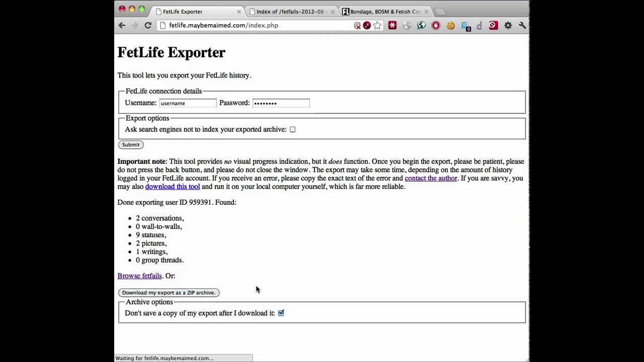The image size is (644, 362).
Task: Click the blocked-cookie icon in address bar
Action: 357,26
